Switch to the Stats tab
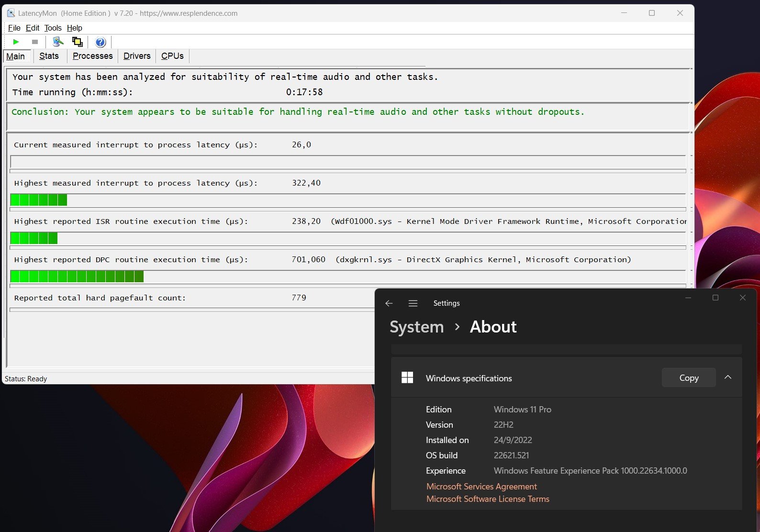 49,56
